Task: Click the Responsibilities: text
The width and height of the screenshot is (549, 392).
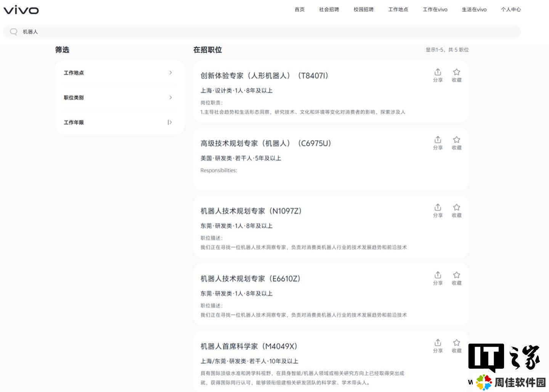Action: pyautogui.click(x=219, y=170)
